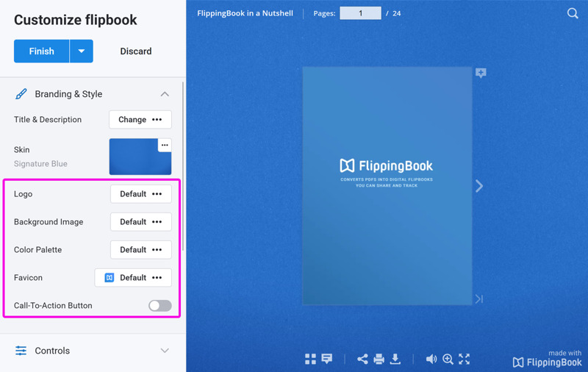Open the Color Palette Default dropdown
This screenshot has height=372, width=588.
coord(141,250)
